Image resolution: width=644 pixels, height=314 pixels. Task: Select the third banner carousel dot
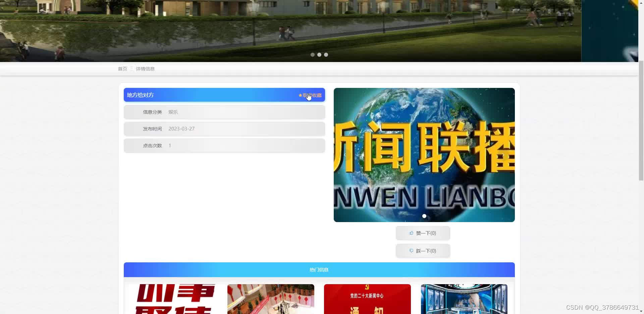click(x=326, y=55)
